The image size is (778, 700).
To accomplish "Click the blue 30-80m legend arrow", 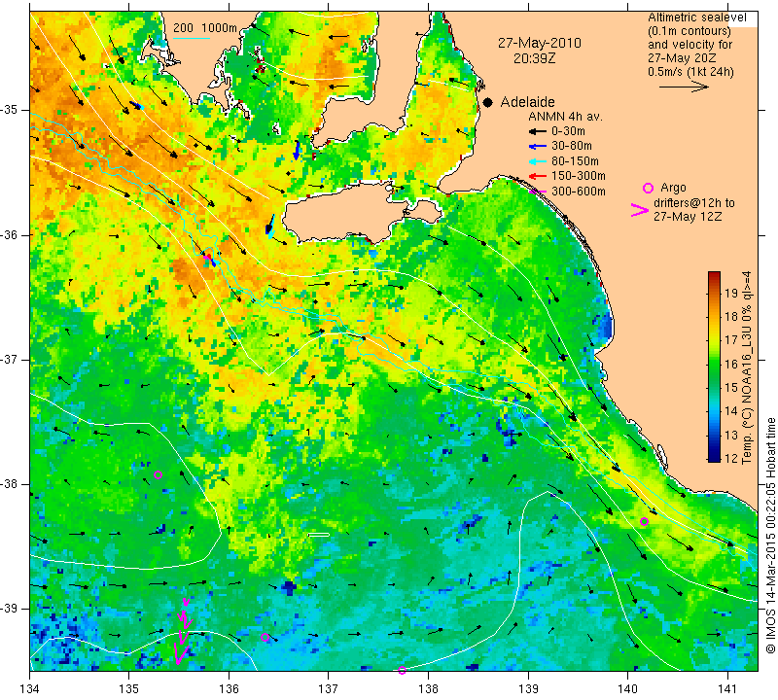I will 537,147.
